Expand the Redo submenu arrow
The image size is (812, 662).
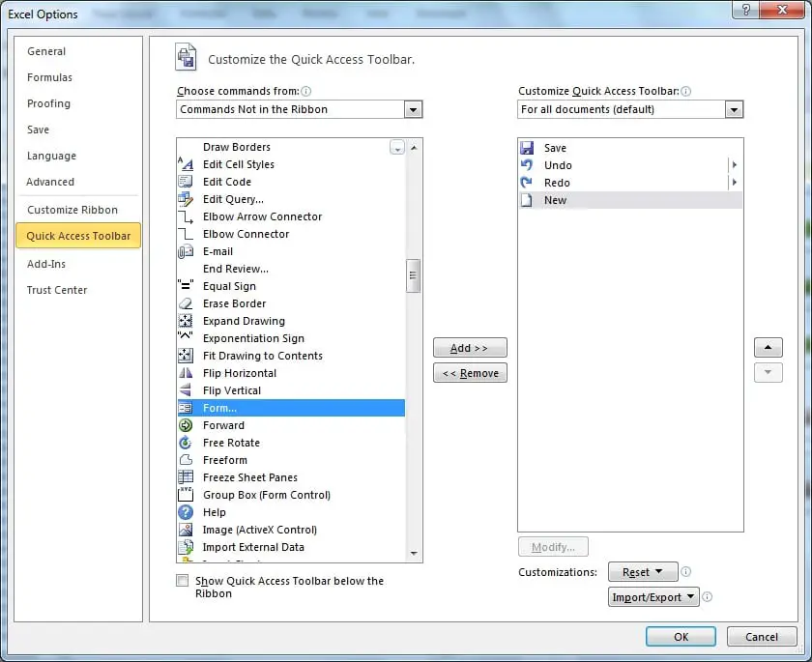point(735,183)
